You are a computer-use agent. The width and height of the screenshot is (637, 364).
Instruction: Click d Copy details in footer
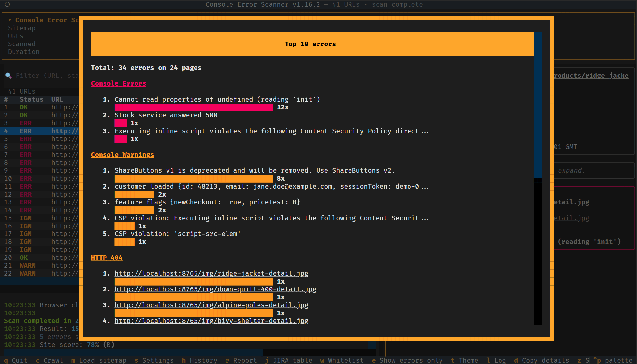coord(542,360)
